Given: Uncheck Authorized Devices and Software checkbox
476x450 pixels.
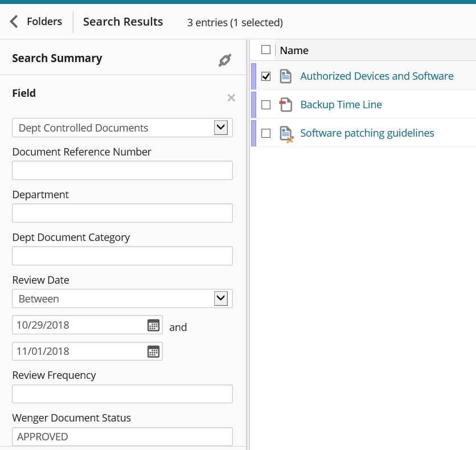Looking at the screenshot, I should point(266,76).
